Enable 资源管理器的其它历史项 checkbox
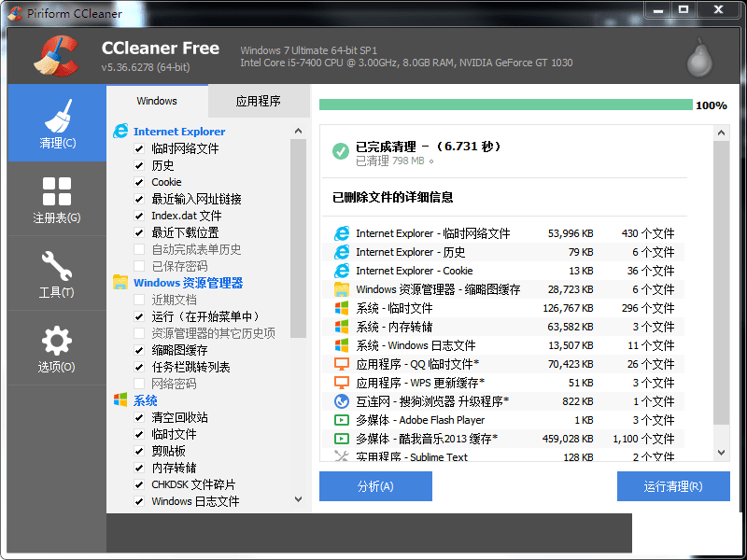Screen dimensions: 747x560 [x=139, y=333]
